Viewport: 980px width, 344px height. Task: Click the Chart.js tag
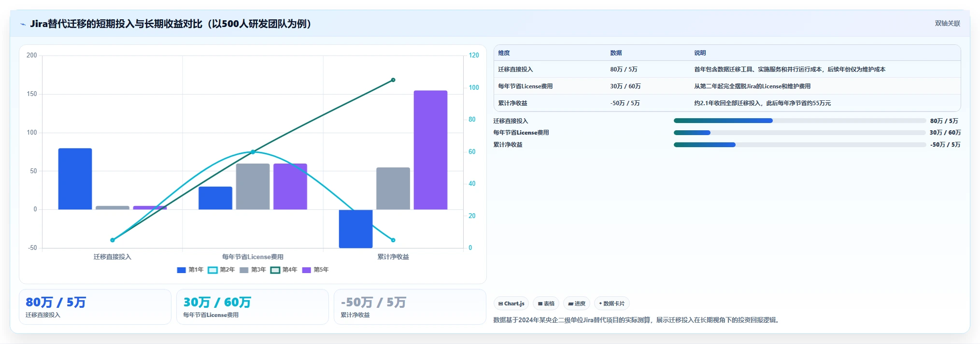tap(511, 303)
